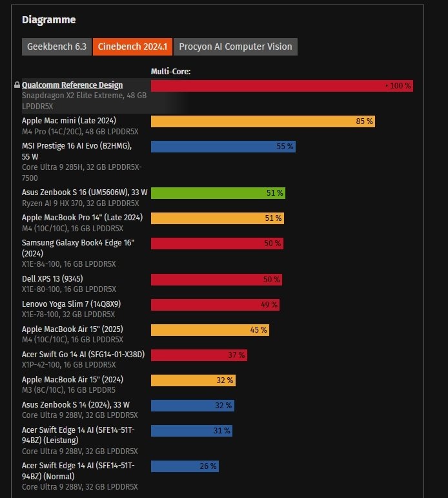Click M4 Pro (14C/20C) spec text

(x=80, y=132)
